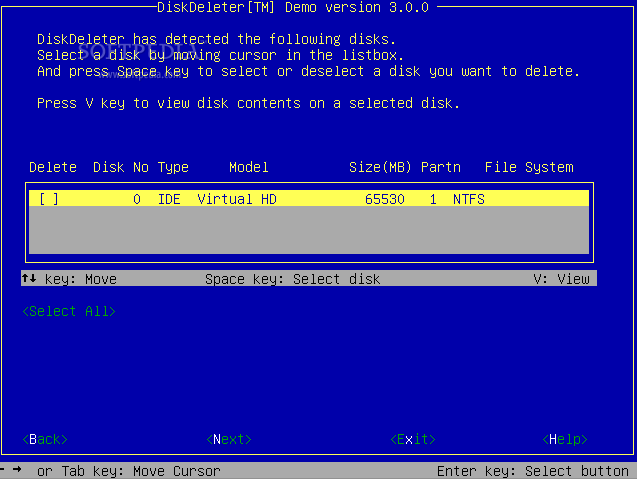
Task: Click the Virtual HD model name
Action: pyautogui.click(x=237, y=199)
